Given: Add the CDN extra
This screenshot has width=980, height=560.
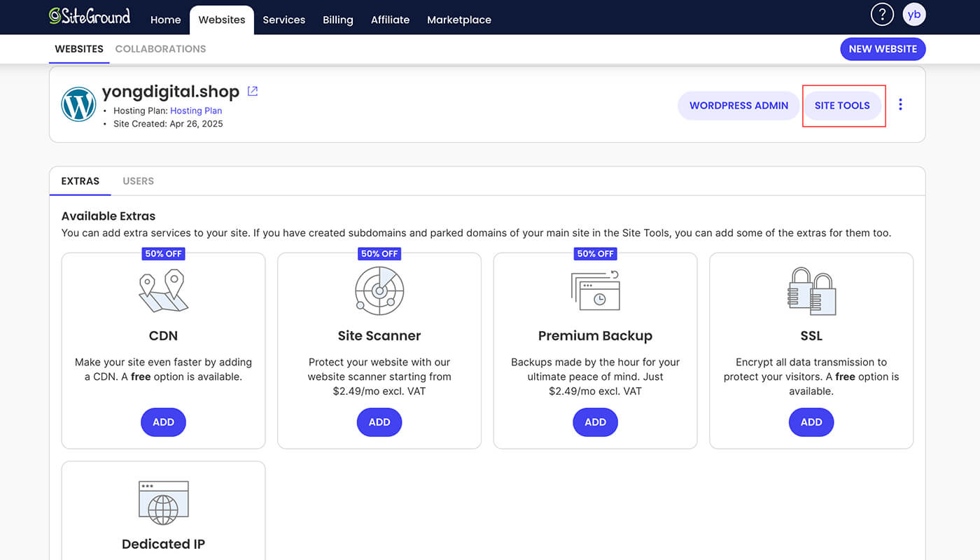Looking at the screenshot, I should pos(163,422).
